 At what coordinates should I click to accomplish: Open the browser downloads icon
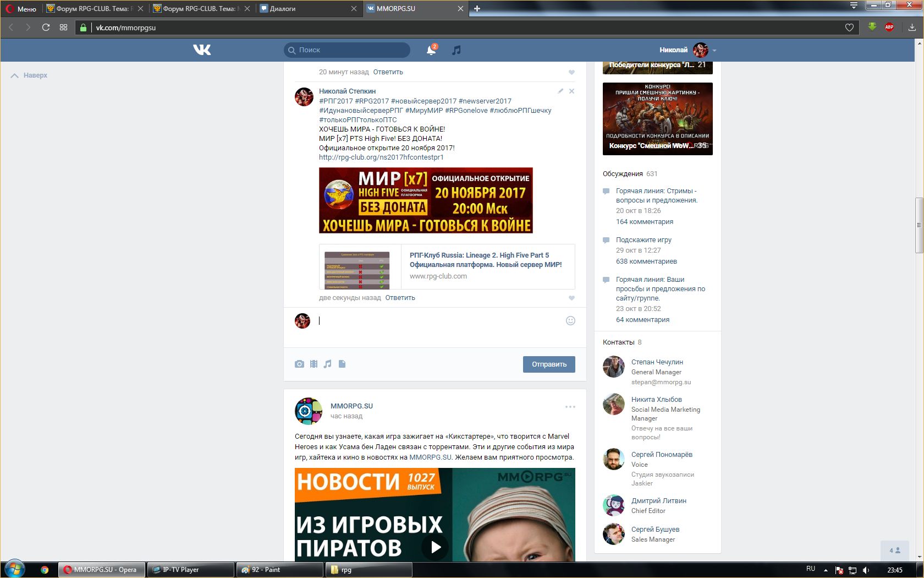pyautogui.click(x=912, y=27)
